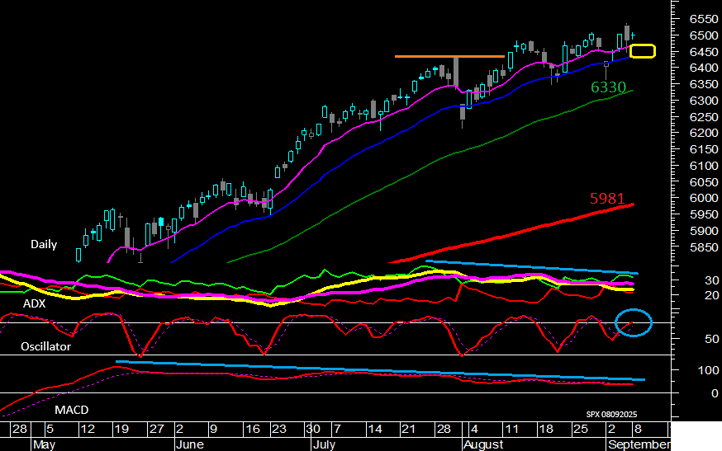Click the date label 30 on the time axis
This screenshot has width=722, height=451.
point(313,429)
